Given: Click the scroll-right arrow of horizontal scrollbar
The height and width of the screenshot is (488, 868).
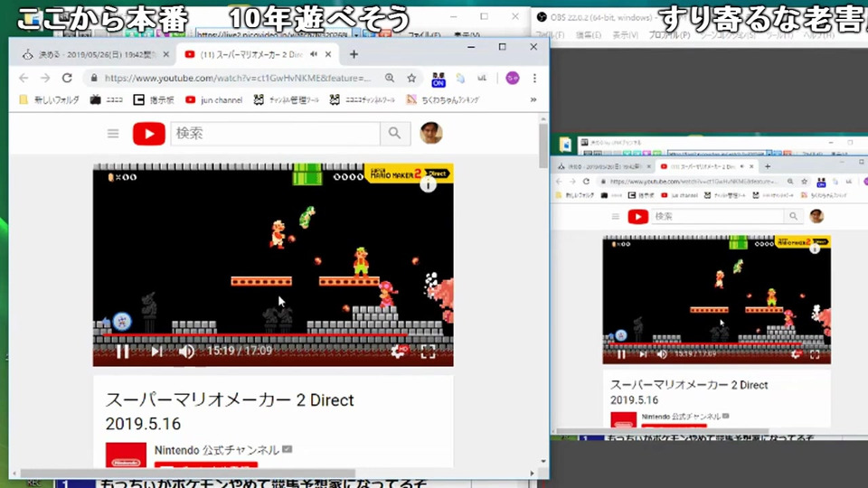Looking at the screenshot, I should click(532, 473).
